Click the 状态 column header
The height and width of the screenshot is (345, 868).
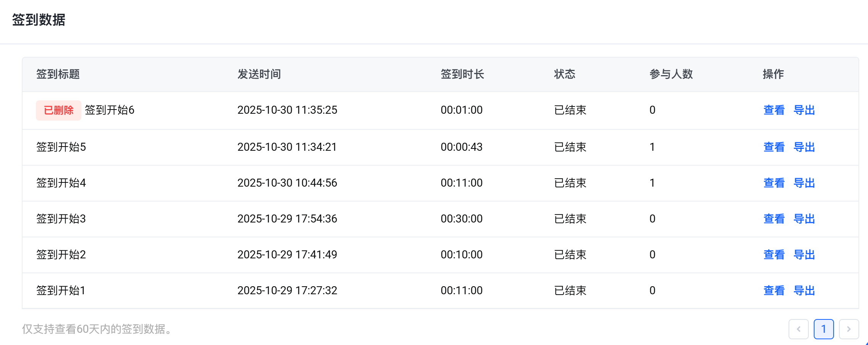tap(564, 74)
